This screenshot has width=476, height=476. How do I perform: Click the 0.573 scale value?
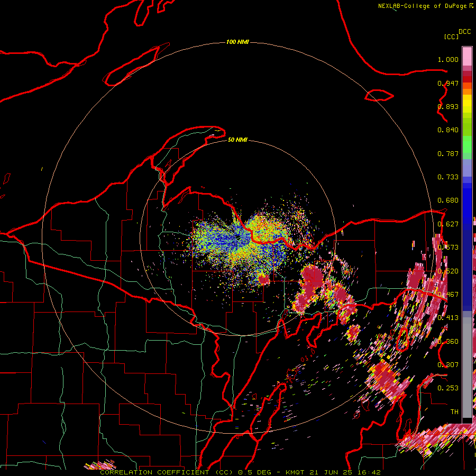448,248
